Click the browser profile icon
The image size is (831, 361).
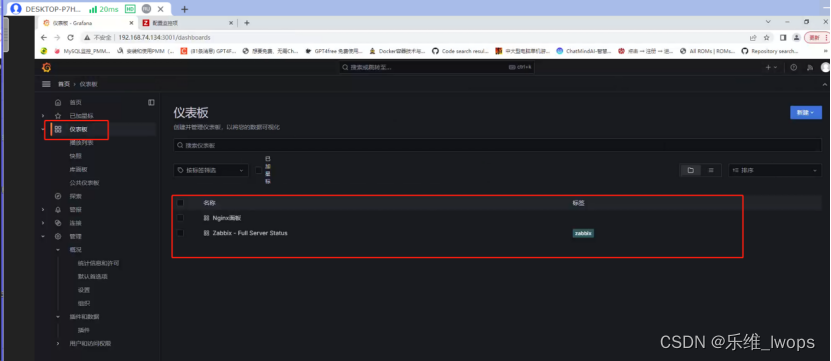[796, 38]
